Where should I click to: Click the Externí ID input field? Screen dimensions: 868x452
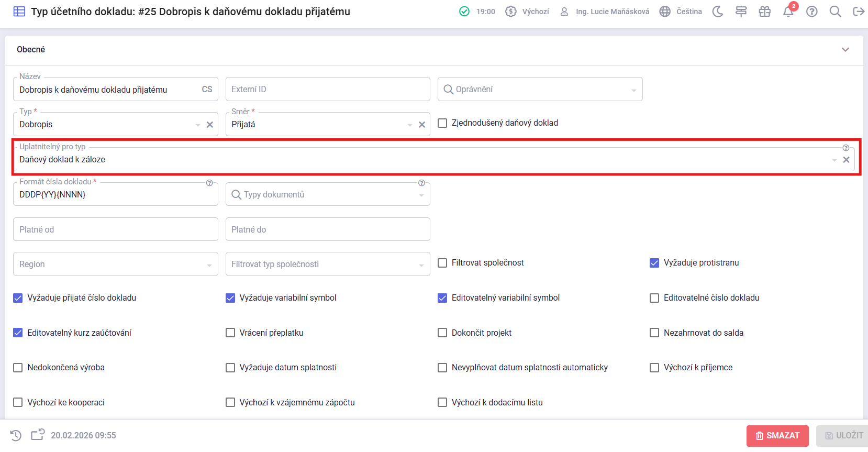328,90
